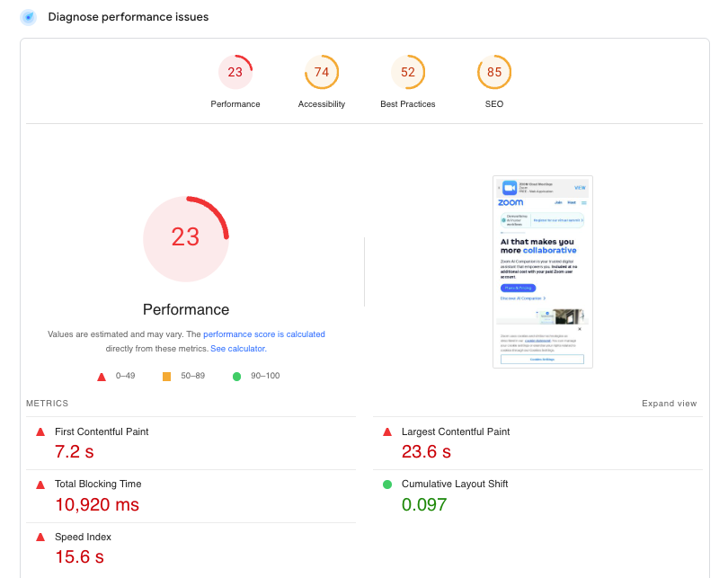
Task: Click the 'Cumulative Layout Shift' metric label
Action: pos(455,484)
